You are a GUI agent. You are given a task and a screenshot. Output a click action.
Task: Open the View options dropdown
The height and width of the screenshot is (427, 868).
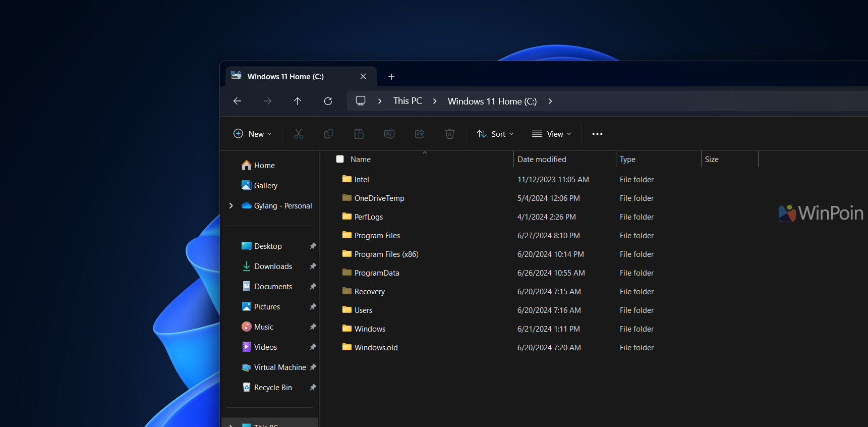552,134
